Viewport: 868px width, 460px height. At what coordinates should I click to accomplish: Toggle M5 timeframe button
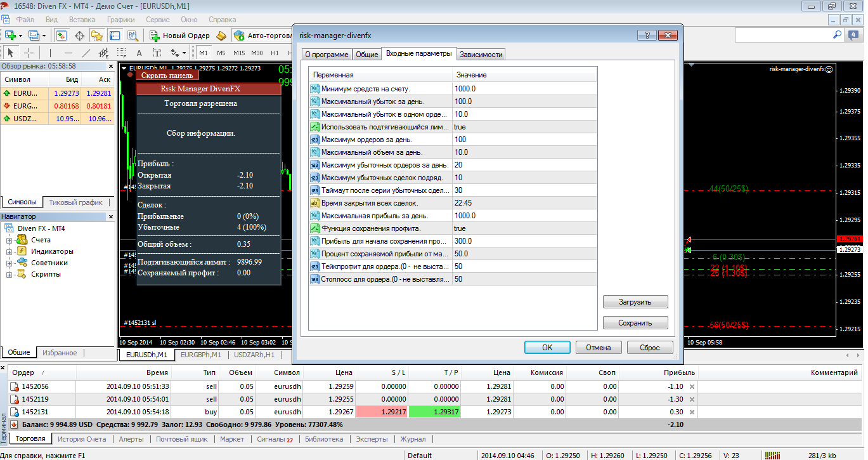click(x=221, y=53)
